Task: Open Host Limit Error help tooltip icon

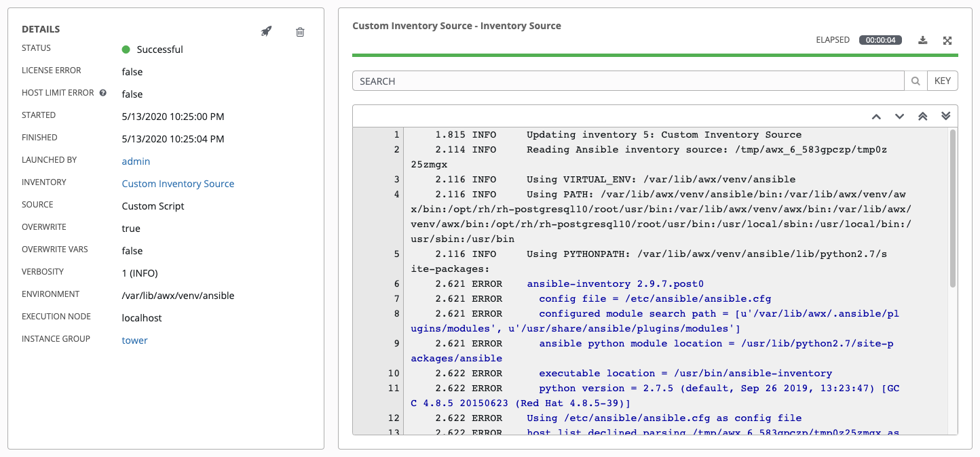Action: (103, 93)
